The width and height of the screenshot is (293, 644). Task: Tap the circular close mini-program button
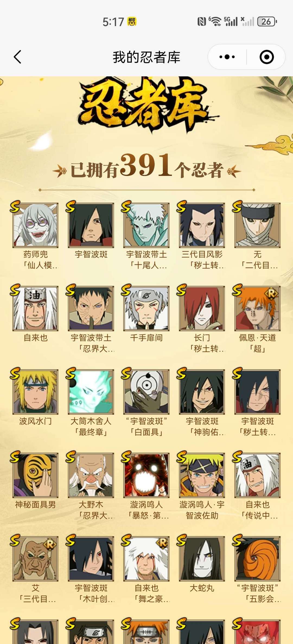click(266, 57)
